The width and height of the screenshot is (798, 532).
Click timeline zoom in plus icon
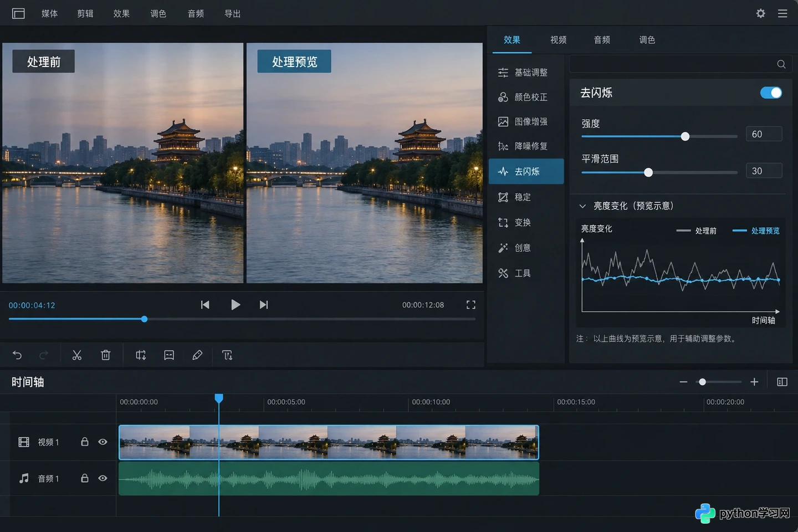[x=754, y=382]
